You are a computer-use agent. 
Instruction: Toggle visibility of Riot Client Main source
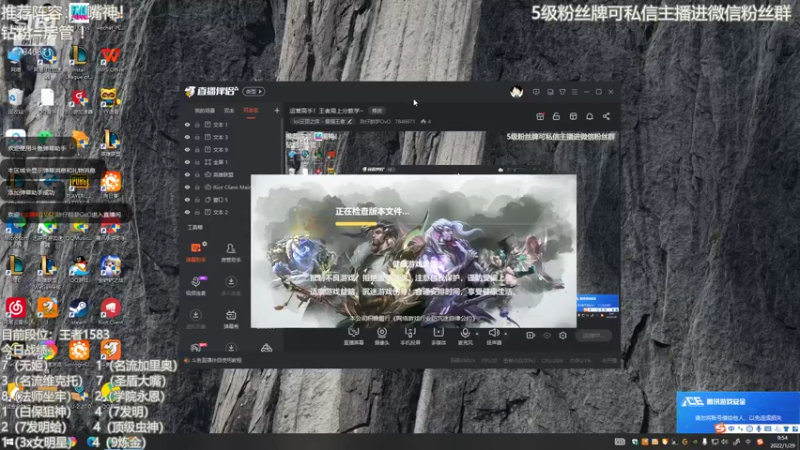[x=187, y=187]
